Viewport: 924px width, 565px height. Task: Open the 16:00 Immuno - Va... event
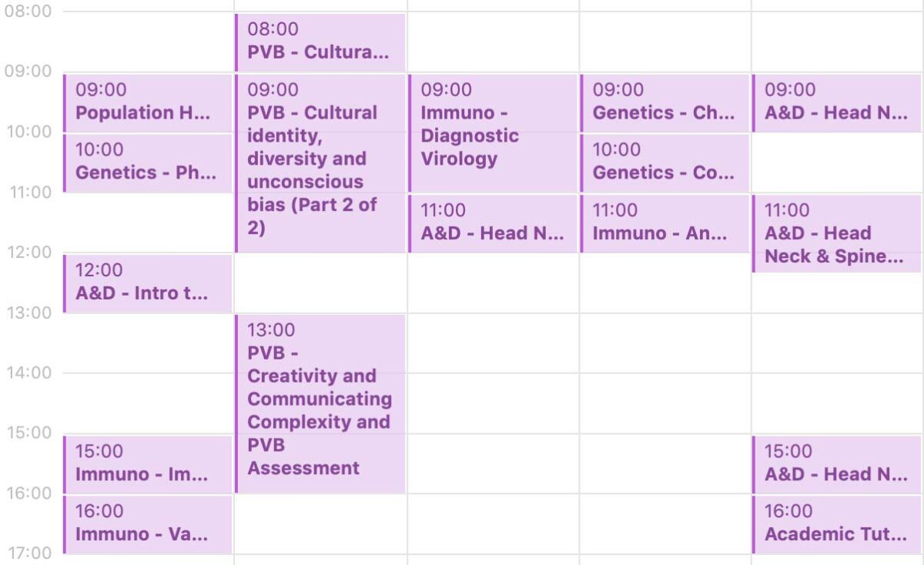click(x=147, y=524)
